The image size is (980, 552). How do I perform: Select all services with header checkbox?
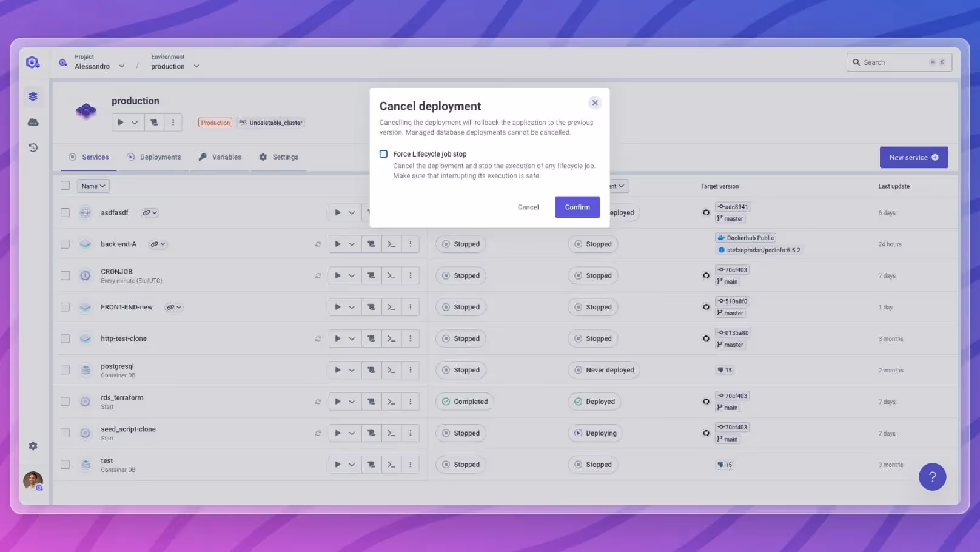coord(65,186)
